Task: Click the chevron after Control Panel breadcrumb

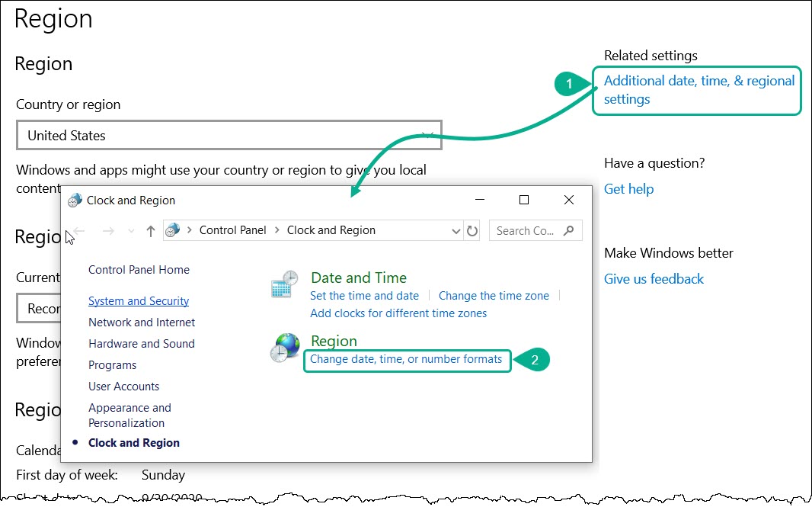Action: (277, 230)
